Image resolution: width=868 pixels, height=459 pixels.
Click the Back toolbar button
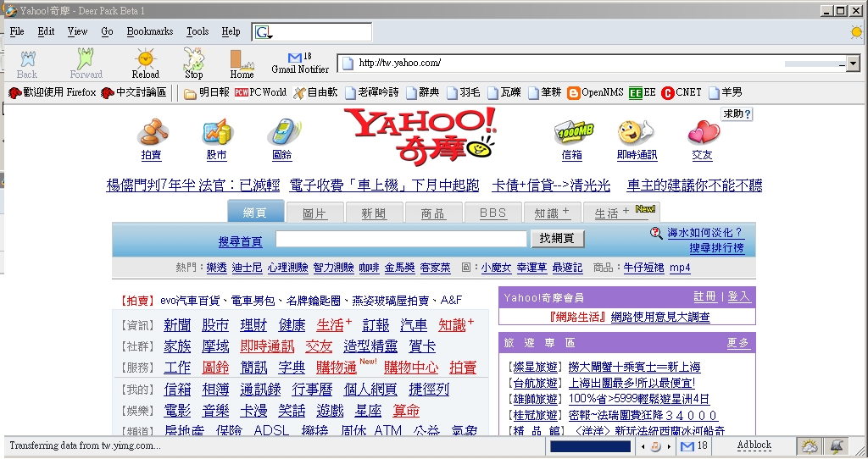click(x=26, y=64)
